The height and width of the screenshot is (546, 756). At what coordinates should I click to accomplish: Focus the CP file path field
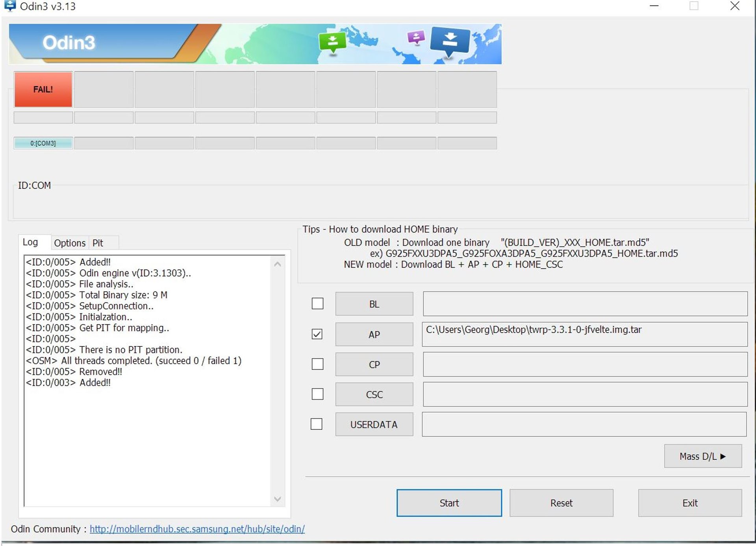tap(585, 364)
